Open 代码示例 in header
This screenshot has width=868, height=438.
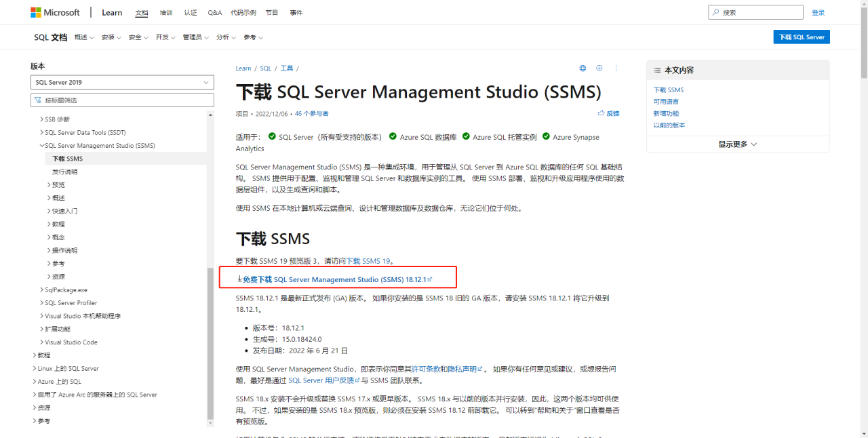point(244,12)
